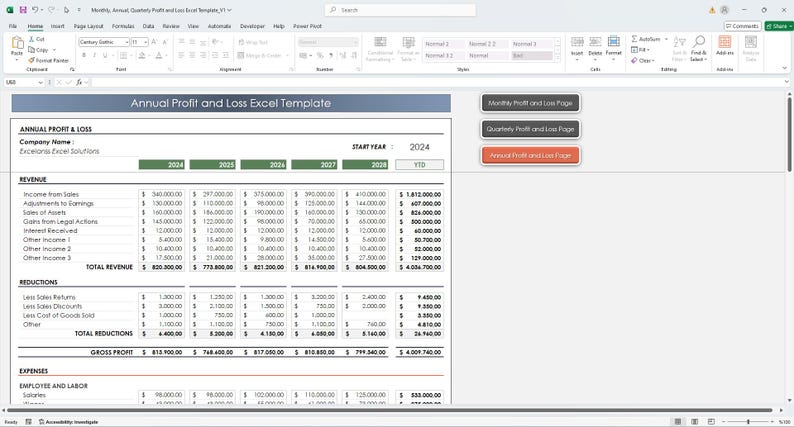Apply the Bad cell style
This screenshot has width=794, height=427.
pyautogui.click(x=532, y=56)
